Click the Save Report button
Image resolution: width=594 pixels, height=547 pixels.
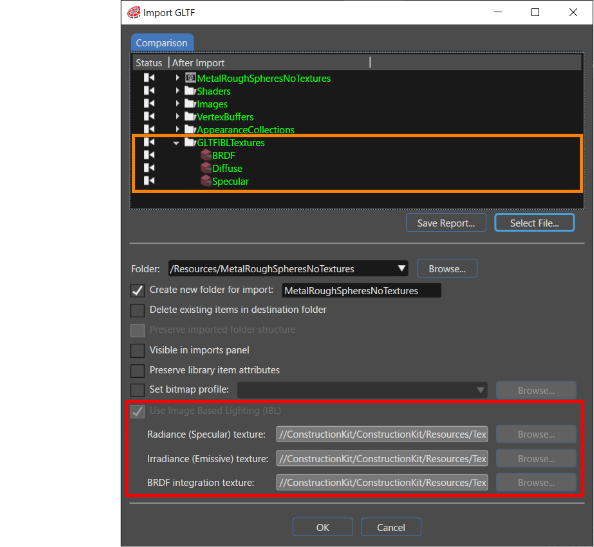click(446, 223)
